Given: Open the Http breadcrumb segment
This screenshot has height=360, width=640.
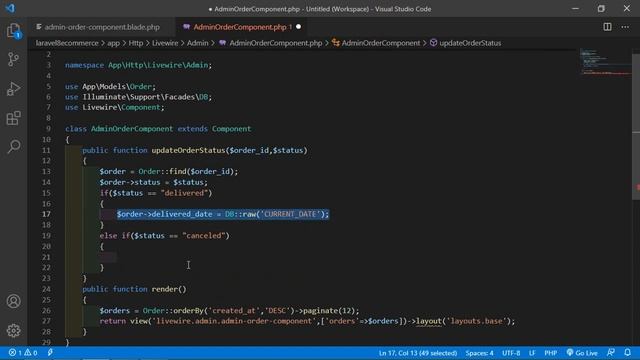Looking at the screenshot, I should (136, 43).
